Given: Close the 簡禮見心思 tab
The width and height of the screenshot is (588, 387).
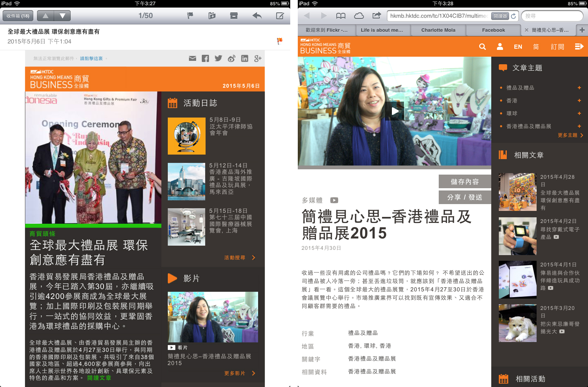Looking at the screenshot, I should tap(526, 30).
